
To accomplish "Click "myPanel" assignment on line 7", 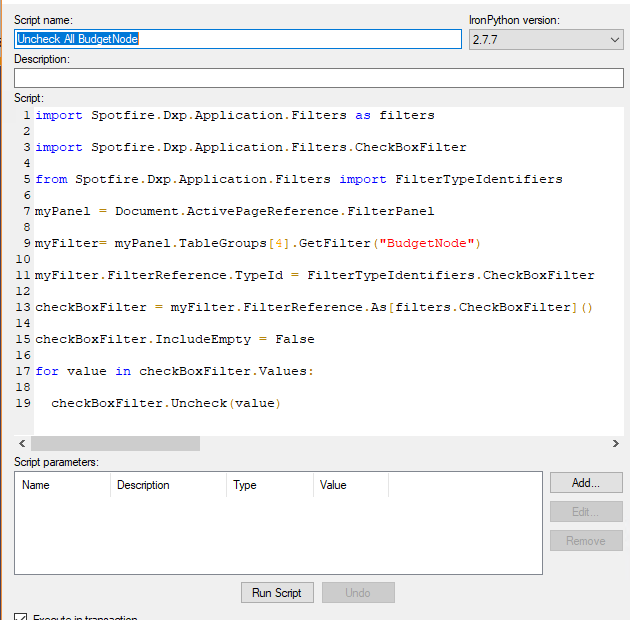I will [235, 211].
